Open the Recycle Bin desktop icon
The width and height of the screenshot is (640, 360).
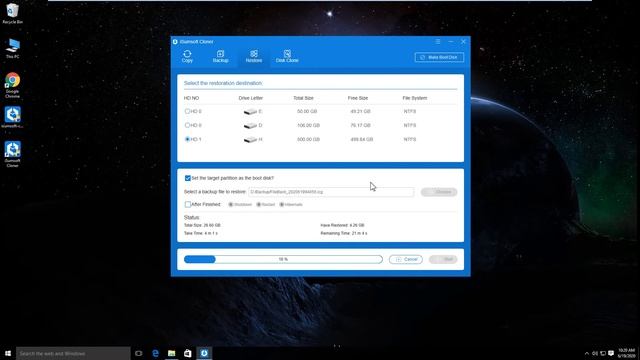click(12, 13)
